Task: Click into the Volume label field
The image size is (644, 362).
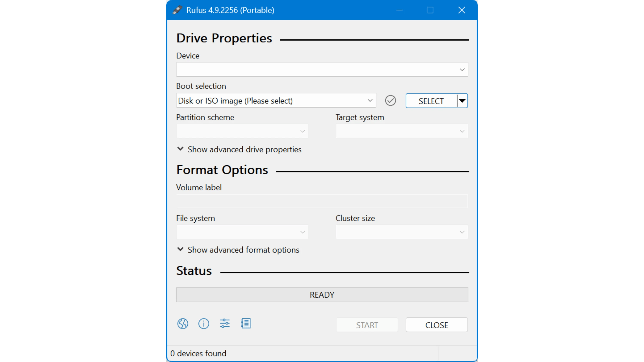Action: coord(322,201)
